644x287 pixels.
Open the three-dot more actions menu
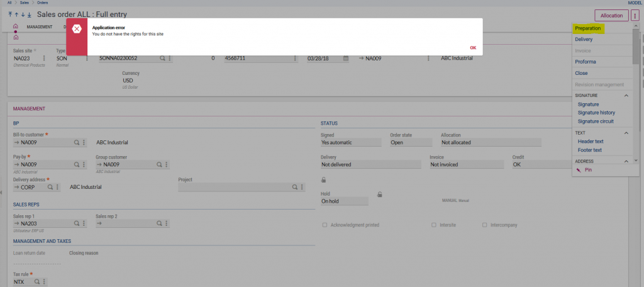tap(635, 15)
